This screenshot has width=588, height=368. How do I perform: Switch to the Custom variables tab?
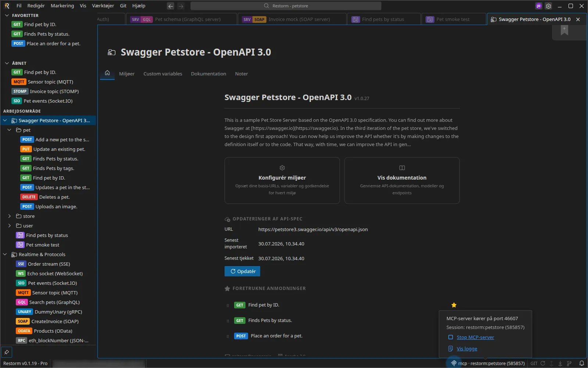163,74
